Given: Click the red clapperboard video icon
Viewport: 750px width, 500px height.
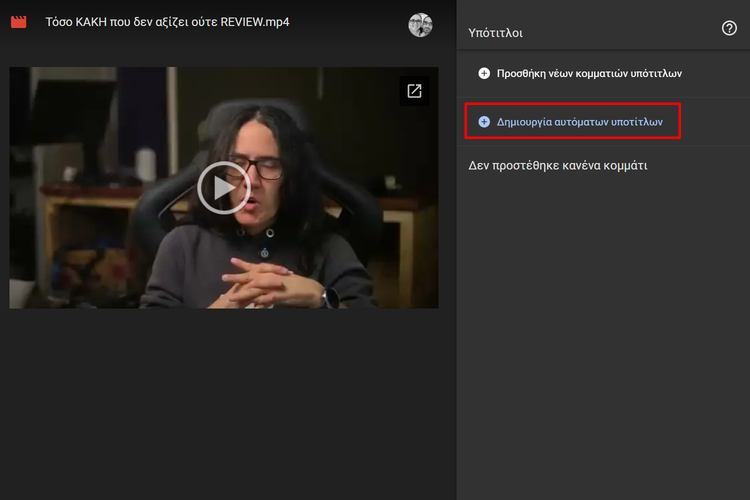Looking at the screenshot, I should point(19,22).
